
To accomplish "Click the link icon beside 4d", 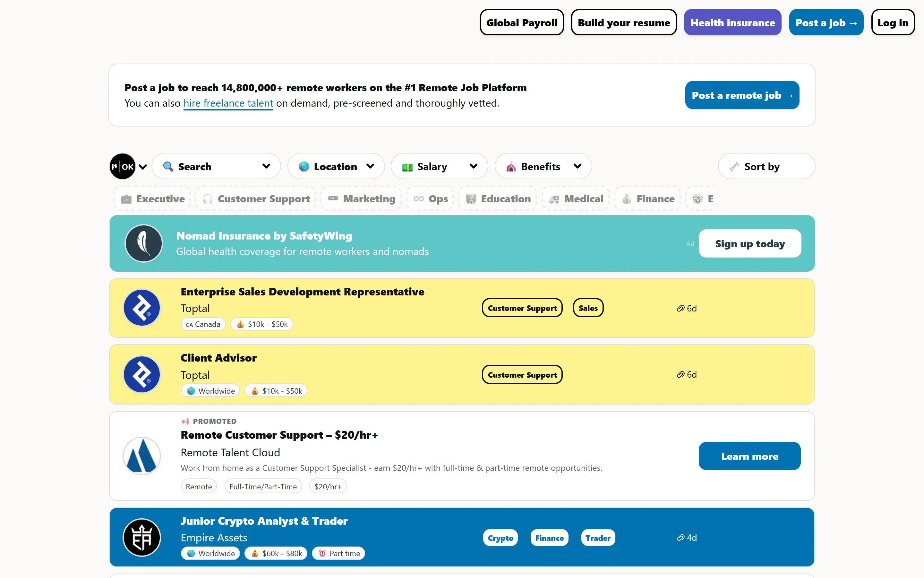I will pyautogui.click(x=680, y=538).
